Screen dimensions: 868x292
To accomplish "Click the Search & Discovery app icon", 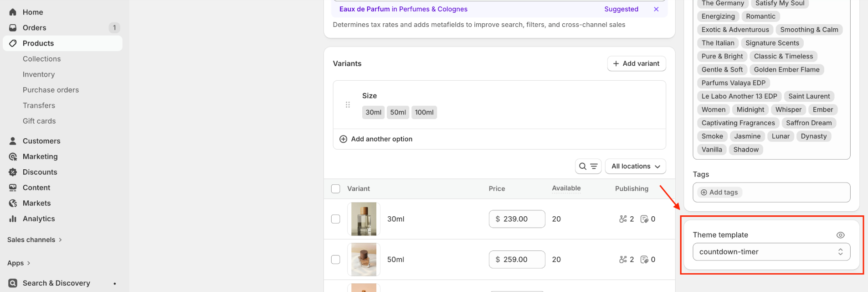I will 13,283.
